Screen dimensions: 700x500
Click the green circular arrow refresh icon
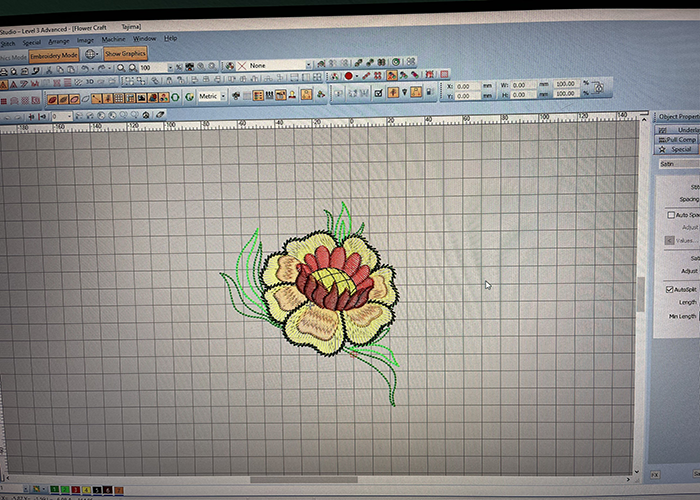[176, 97]
